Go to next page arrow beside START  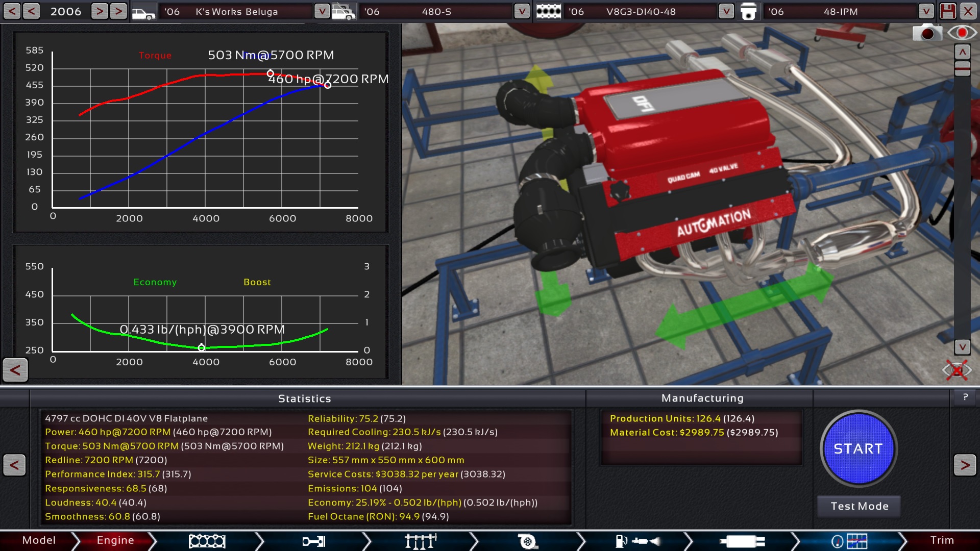pos(965,465)
